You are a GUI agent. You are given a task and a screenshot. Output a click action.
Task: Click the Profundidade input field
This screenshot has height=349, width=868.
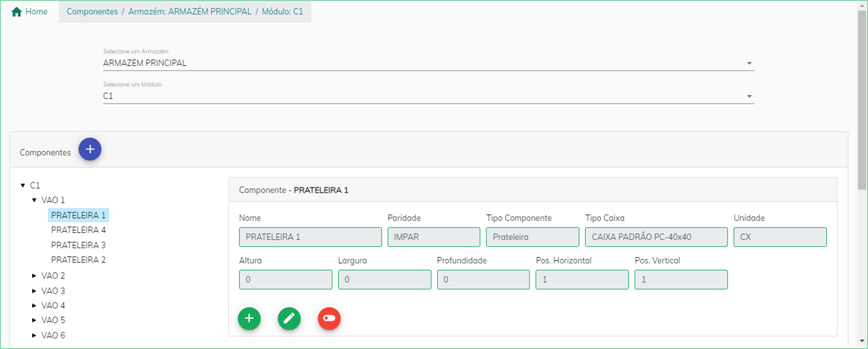point(483,280)
